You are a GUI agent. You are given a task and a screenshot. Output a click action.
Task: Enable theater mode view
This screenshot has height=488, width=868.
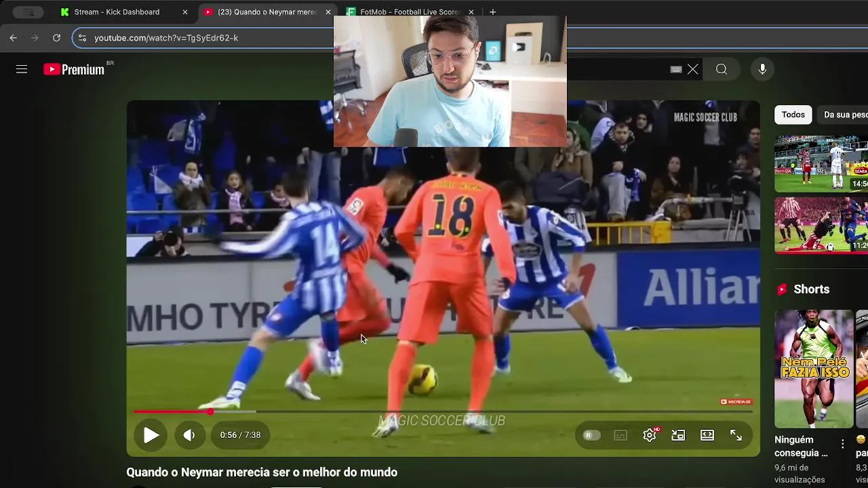[707, 435]
